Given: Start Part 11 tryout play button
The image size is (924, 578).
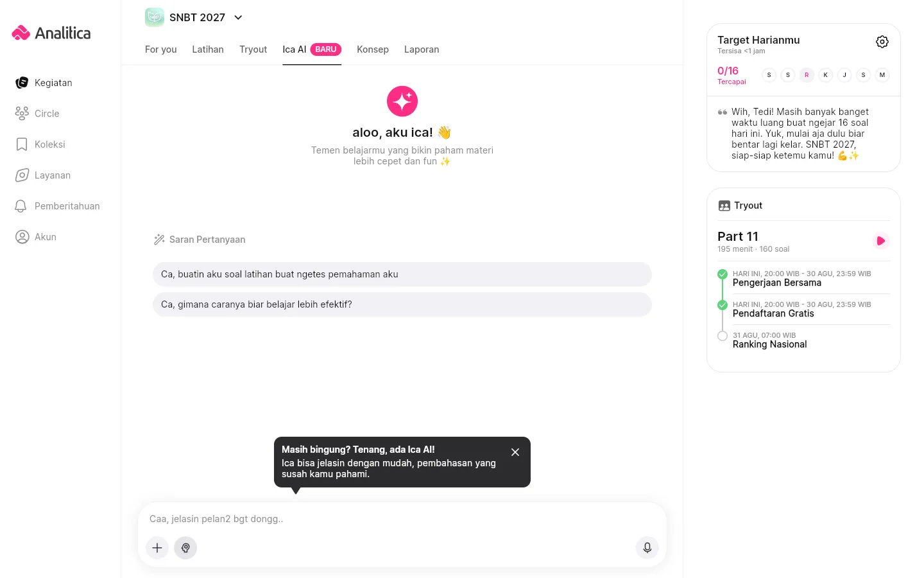Looking at the screenshot, I should click(881, 241).
